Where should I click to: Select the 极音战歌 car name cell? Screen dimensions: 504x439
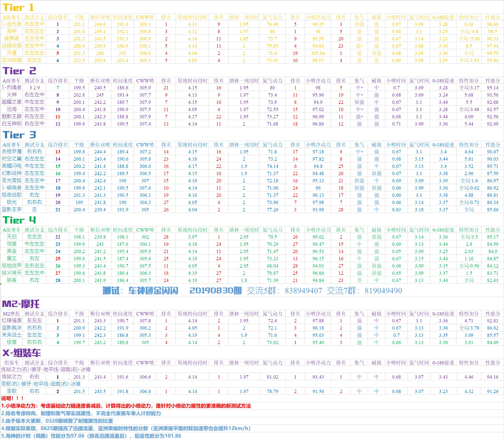[x=12, y=195]
